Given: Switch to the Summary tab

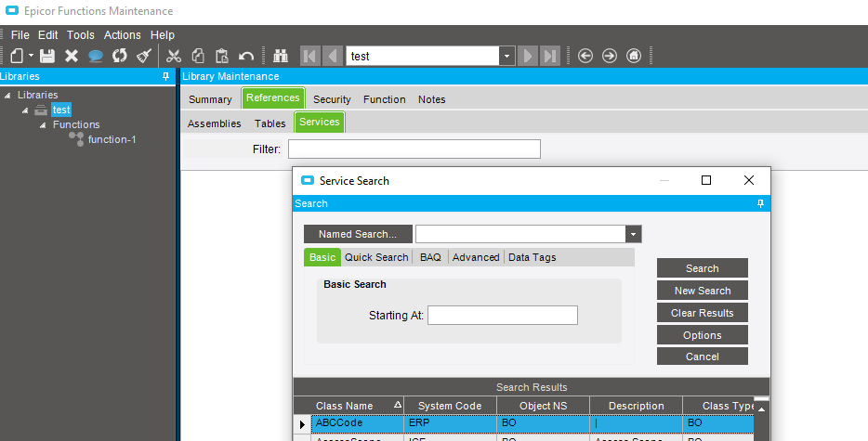Looking at the screenshot, I should (210, 99).
